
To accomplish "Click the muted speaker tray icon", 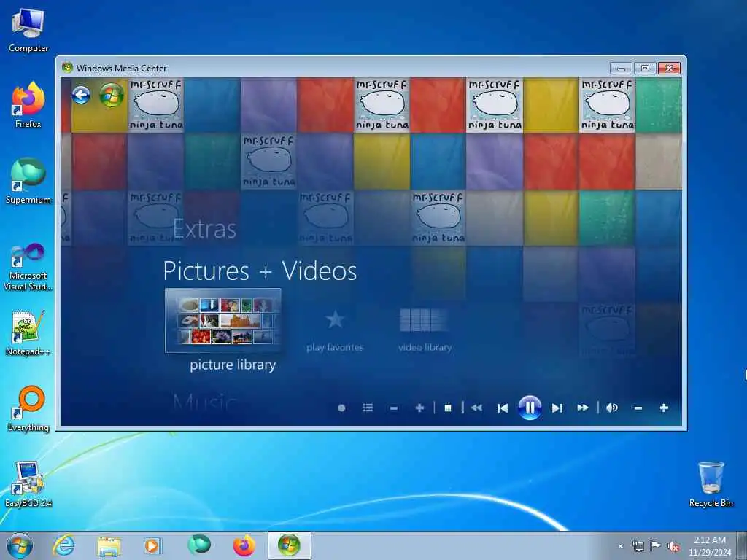I will point(673,547).
